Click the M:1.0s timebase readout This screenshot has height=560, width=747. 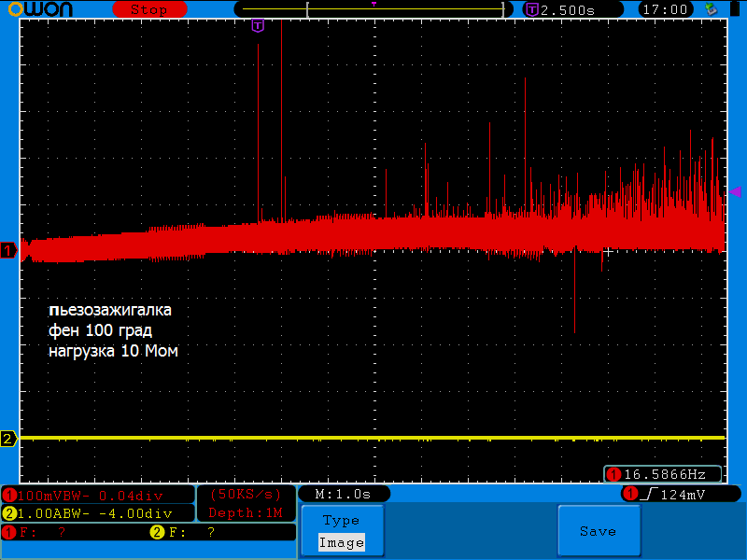[x=343, y=494]
